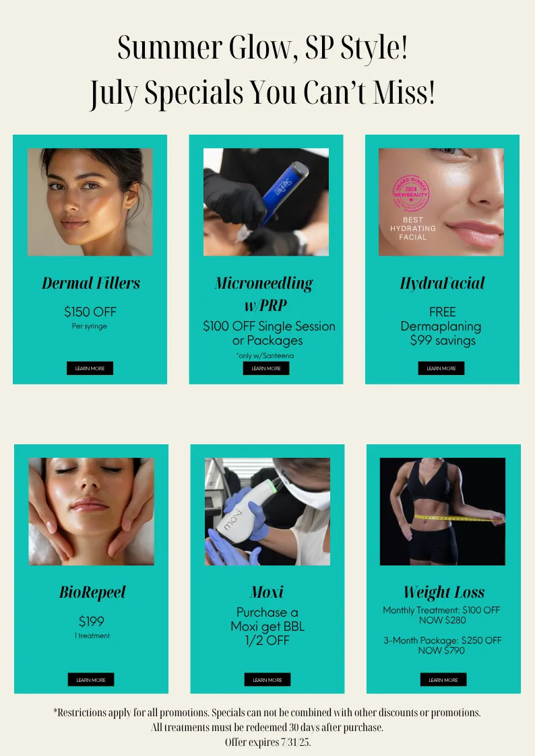Open the HydraFacial best hydrating facial image
535x756 pixels.
[x=441, y=202]
